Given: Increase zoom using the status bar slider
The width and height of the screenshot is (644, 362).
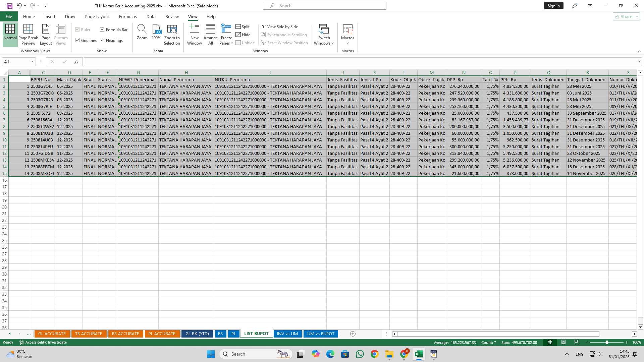Looking at the screenshot, I should (x=626, y=343).
